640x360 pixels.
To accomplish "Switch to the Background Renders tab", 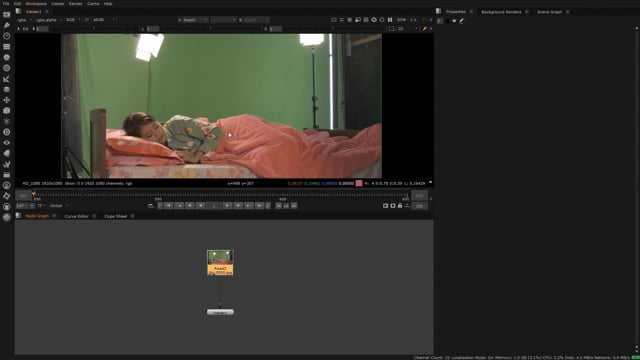I will click(x=501, y=12).
